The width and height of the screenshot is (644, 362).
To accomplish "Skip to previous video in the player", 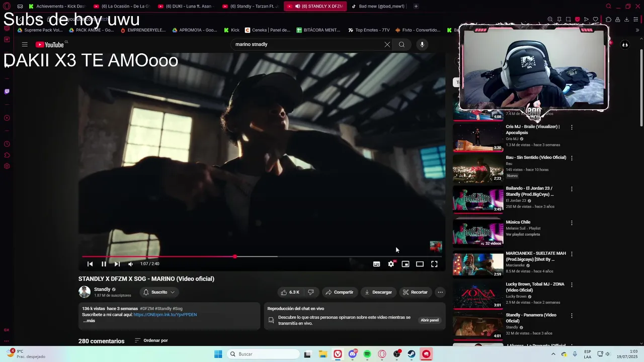I will pos(90,264).
